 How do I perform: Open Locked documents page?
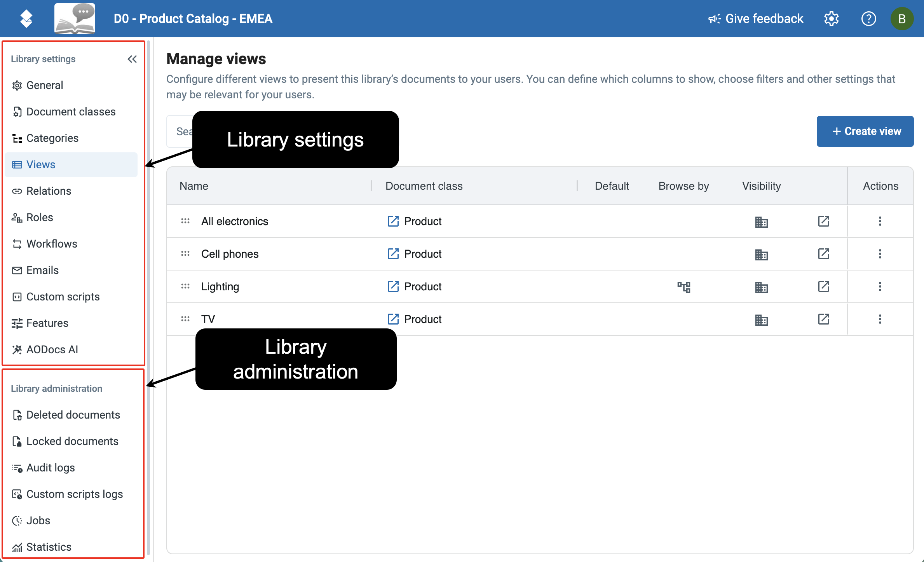coord(71,441)
